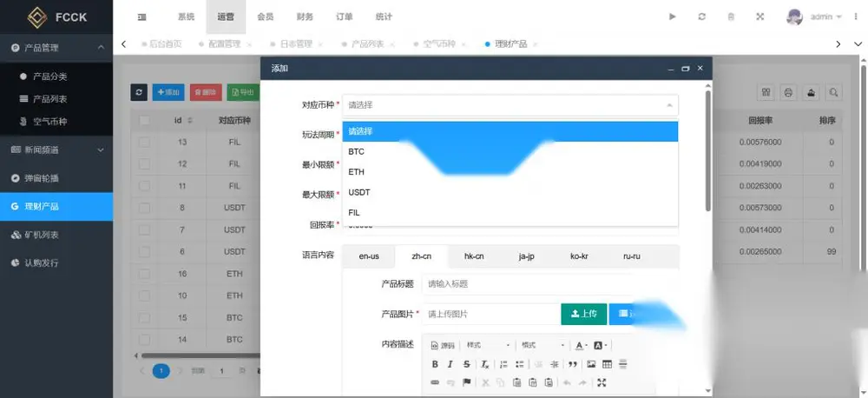868x398 pixels.
Task: Check the row with id 12
Action: tap(144, 164)
